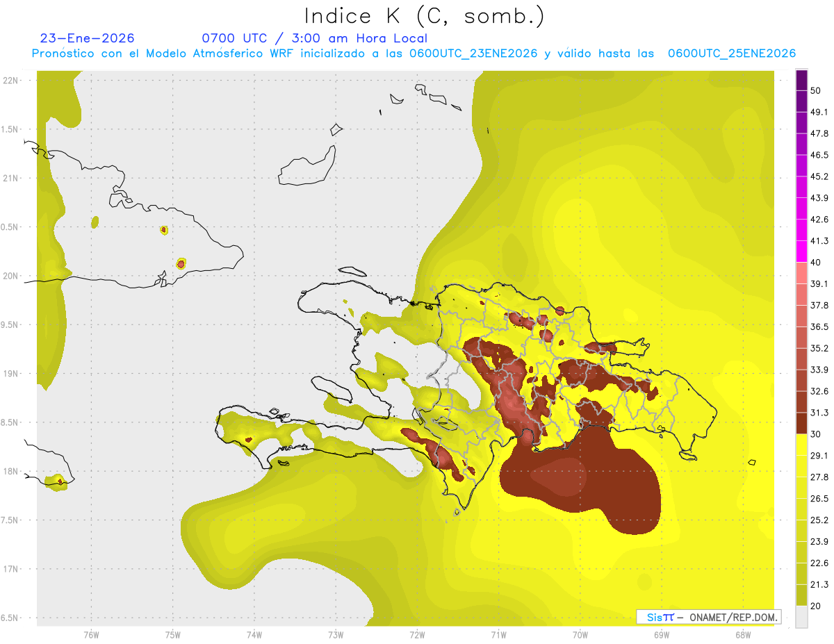Click legend value '21.3'
This screenshot has height=644, width=834.
[x=819, y=585]
